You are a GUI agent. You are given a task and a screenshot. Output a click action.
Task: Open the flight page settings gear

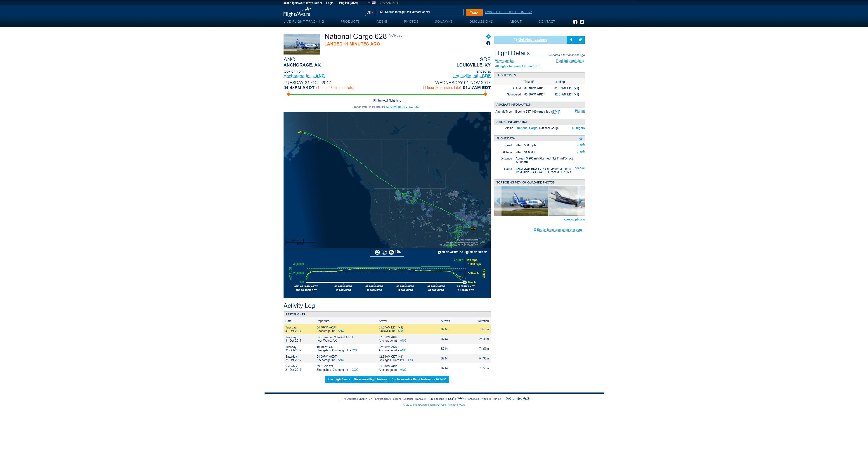(488, 36)
